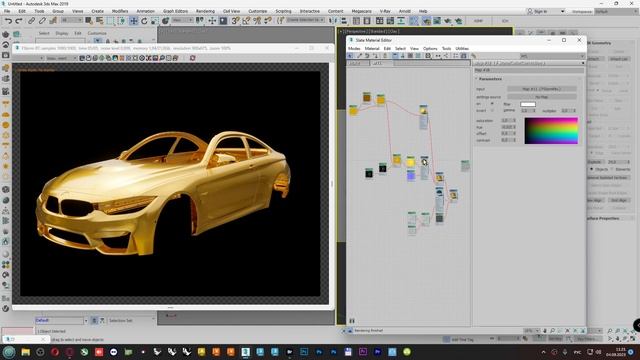Open the render element dropdown in frame buffer

(x=61, y=58)
